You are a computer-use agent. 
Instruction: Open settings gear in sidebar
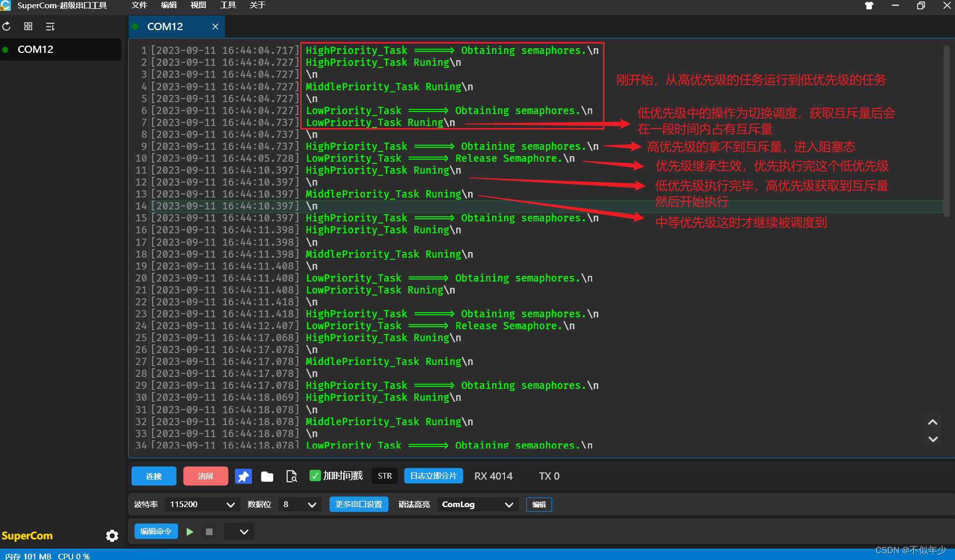pos(112,536)
